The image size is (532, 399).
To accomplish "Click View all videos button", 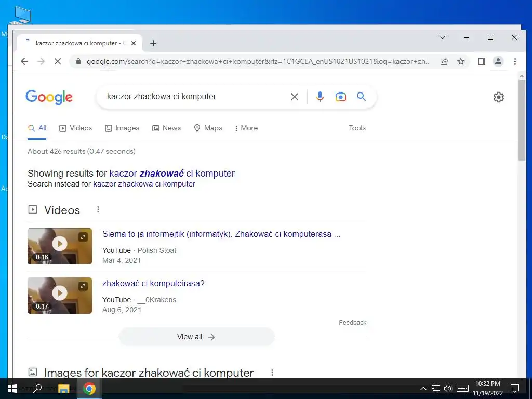I will pos(196,337).
